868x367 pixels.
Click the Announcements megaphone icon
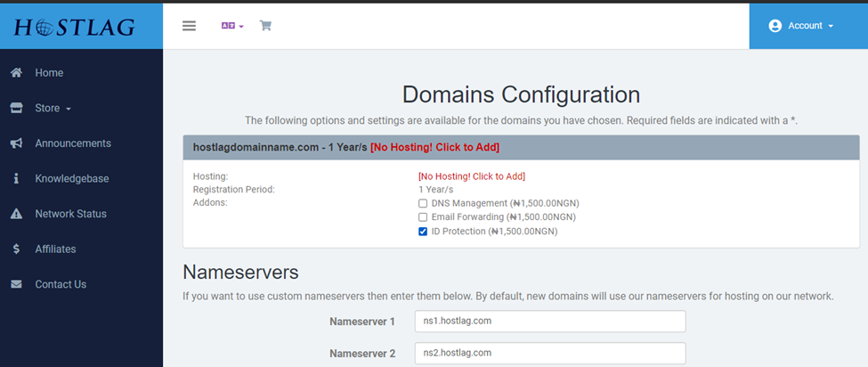(16, 143)
